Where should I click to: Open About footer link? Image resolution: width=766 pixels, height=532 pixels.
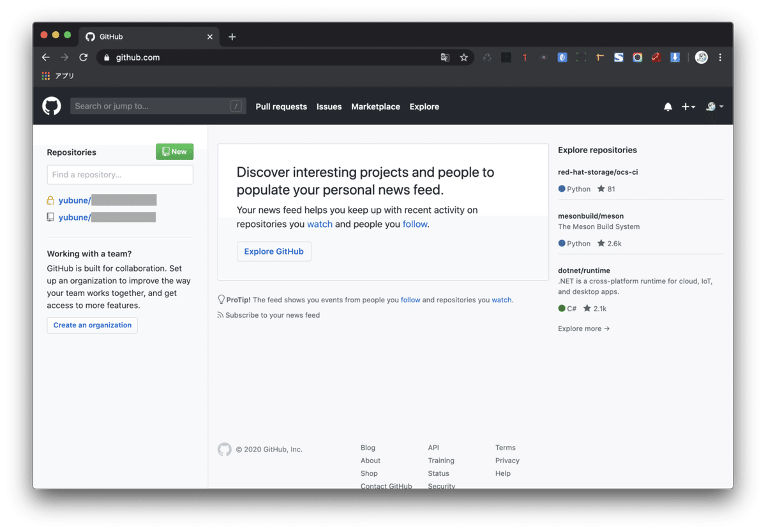coord(370,461)
